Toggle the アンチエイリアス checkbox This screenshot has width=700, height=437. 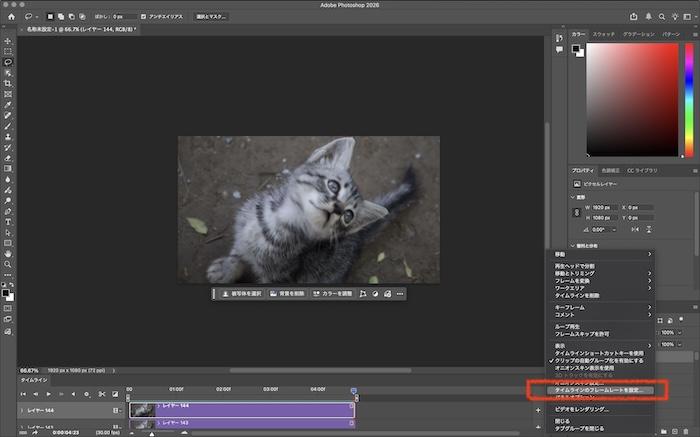143,17
